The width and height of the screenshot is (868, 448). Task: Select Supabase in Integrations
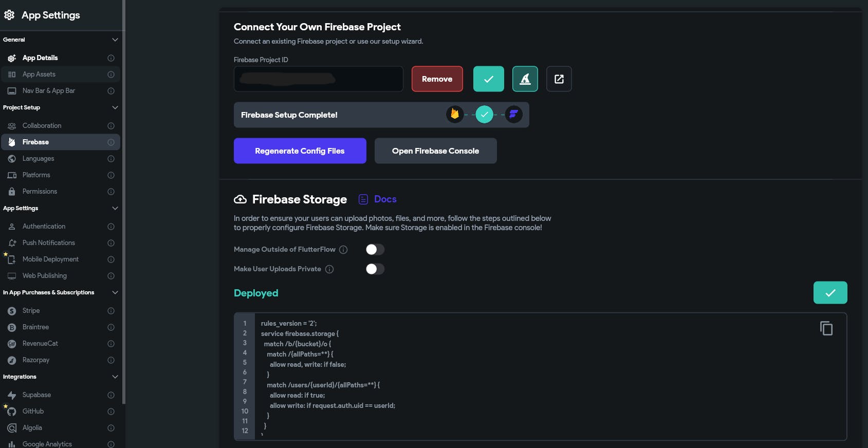point(36,395)
